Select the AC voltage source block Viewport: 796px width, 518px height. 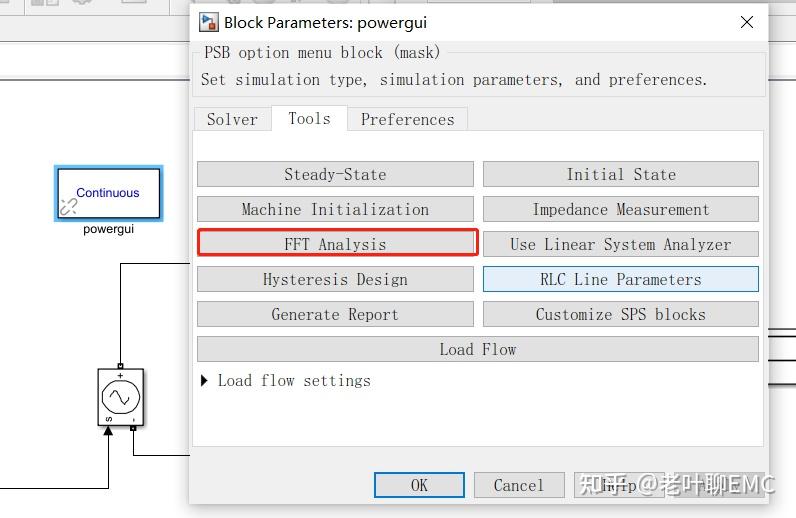[120, 398]
